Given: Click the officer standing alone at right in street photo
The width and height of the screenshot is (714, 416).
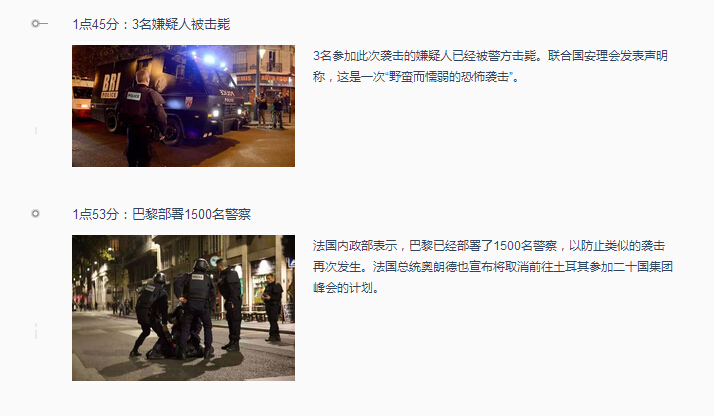Looking at the screenshot, I should 272,307.
